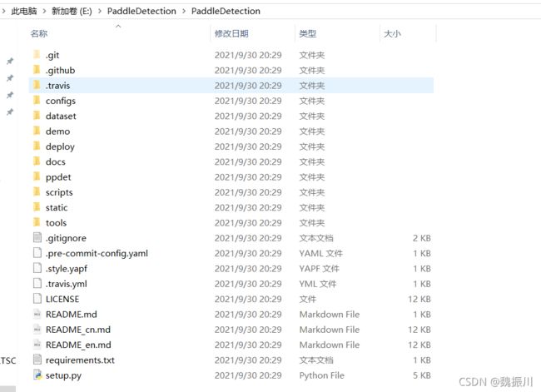Click the .gitignore file icon
The width and height of the screenshot is (541, 392).
click(x=37, y=237)
